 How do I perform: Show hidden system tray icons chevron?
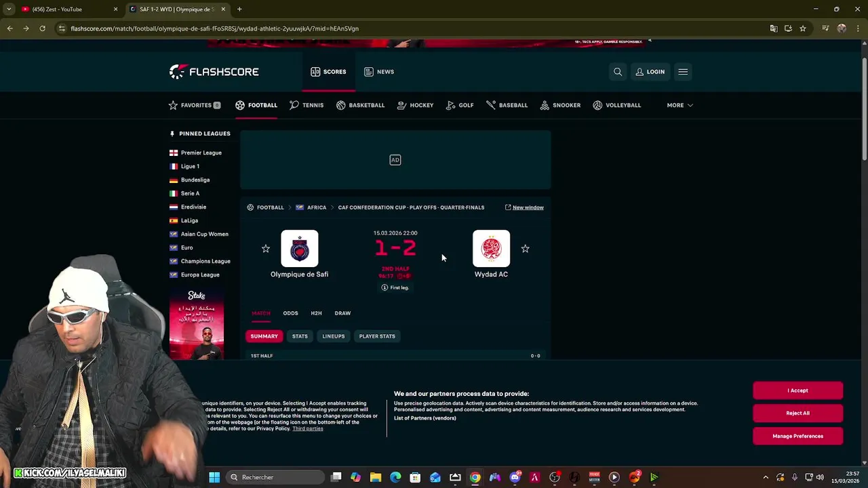click(766, 477)
